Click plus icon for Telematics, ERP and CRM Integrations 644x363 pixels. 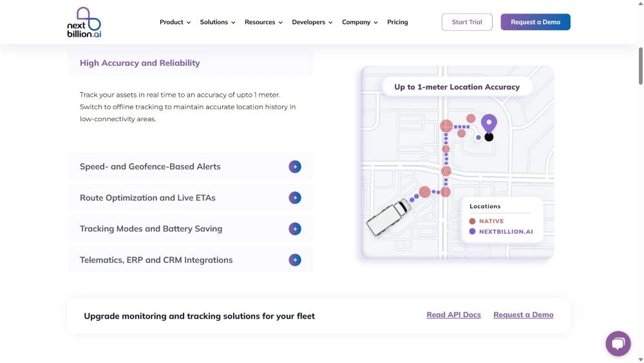tap(295, 260)
